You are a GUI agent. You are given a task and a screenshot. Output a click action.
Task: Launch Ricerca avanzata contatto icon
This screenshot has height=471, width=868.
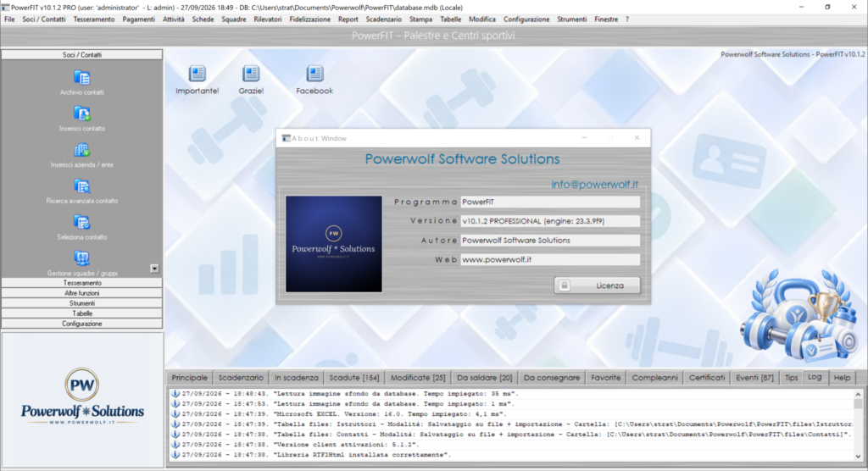(82, 186)
